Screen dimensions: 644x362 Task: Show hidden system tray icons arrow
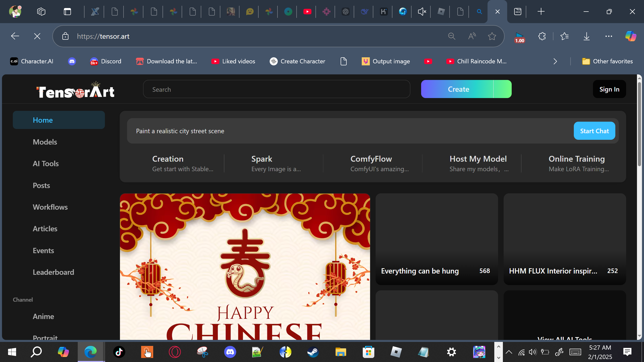[509, 352]
